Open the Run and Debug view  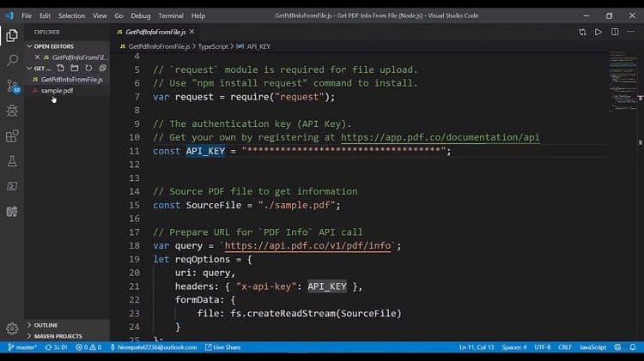tap(12, 111)
